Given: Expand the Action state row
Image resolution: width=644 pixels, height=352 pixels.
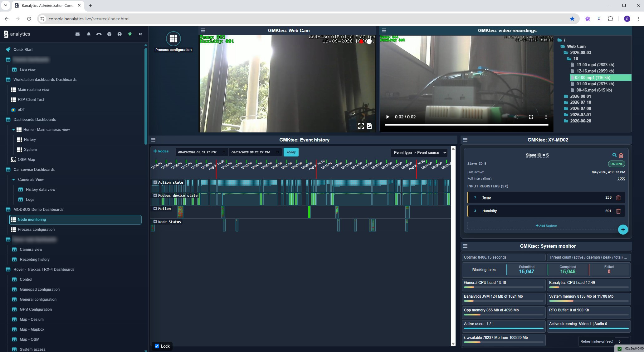Looking at the screenshot, I should pyautogui.click(x=155, y=182).
